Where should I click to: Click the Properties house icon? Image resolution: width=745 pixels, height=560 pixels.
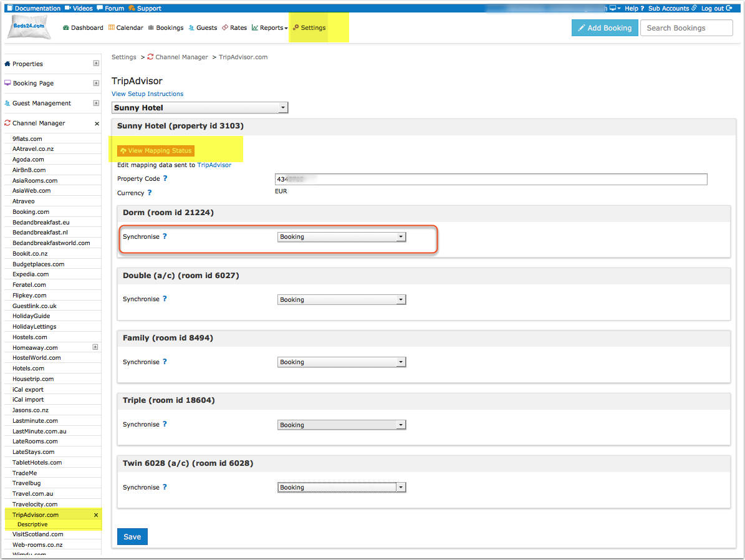7,64
